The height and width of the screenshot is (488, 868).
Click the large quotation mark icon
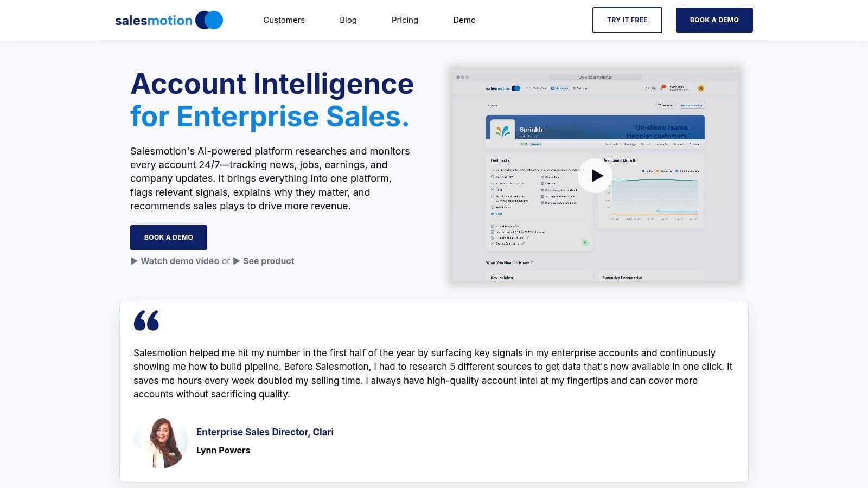(146, 320)
